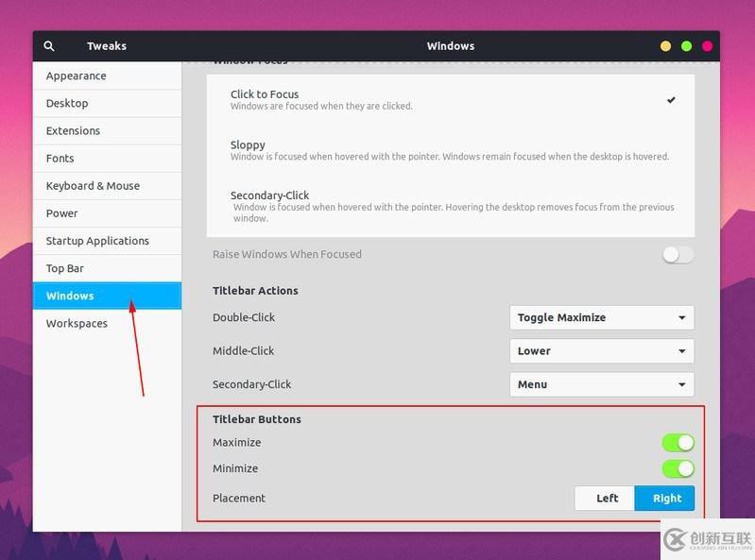Open the Extensions section
755x560 pixels.
pyautogui.click(x=108, y=131)
